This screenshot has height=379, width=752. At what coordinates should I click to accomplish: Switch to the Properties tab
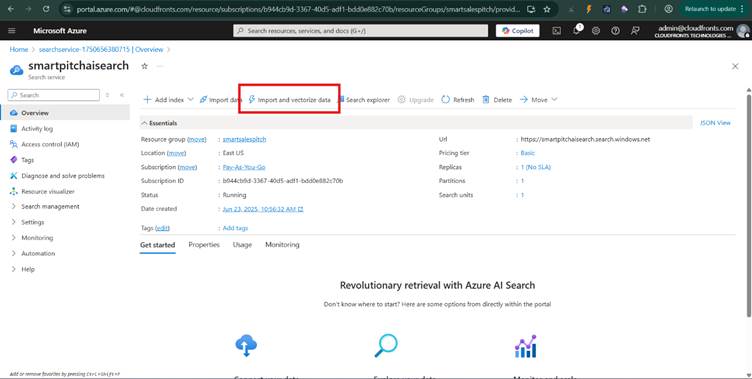pyautogui.click(x=204, y=245)
